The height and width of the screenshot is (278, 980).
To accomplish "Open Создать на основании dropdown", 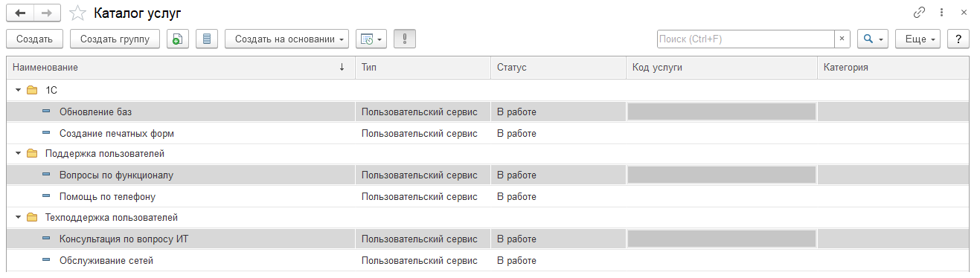I will (287, 39).
